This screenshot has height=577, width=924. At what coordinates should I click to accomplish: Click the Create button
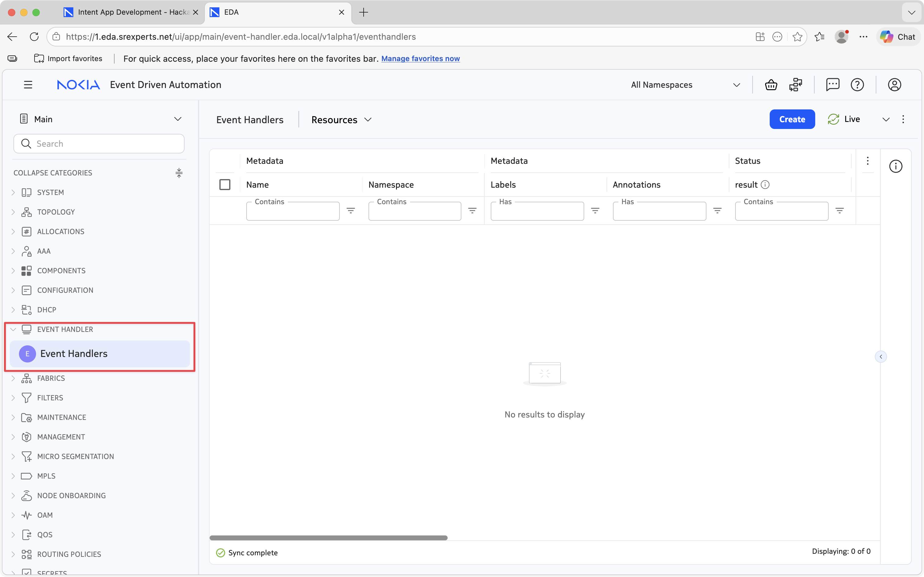pyautogui.click(x=792, y=119)
